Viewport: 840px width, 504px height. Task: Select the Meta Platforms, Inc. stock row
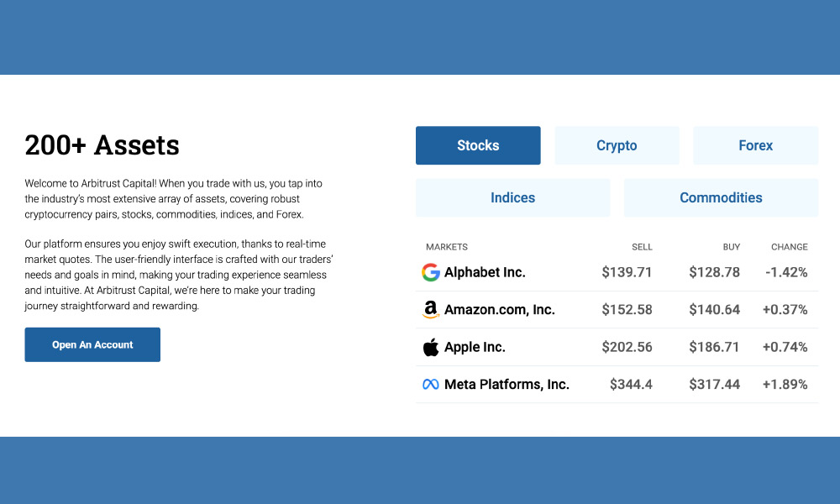(507, 384)
